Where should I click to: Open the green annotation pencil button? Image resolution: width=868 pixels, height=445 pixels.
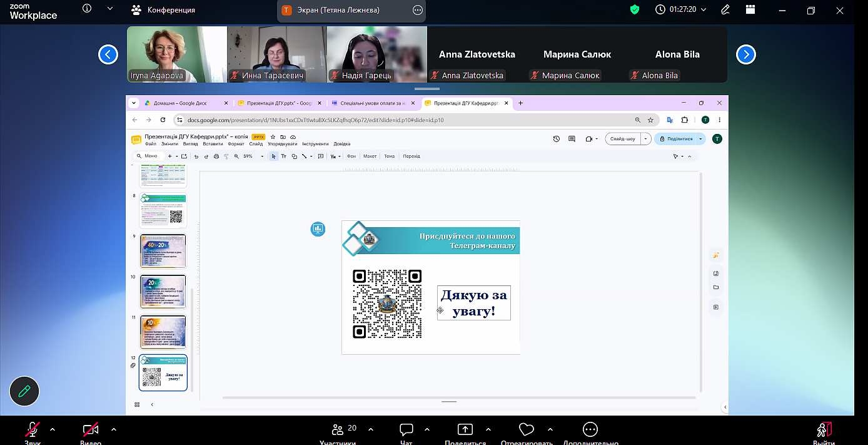[x=24, y=392]
